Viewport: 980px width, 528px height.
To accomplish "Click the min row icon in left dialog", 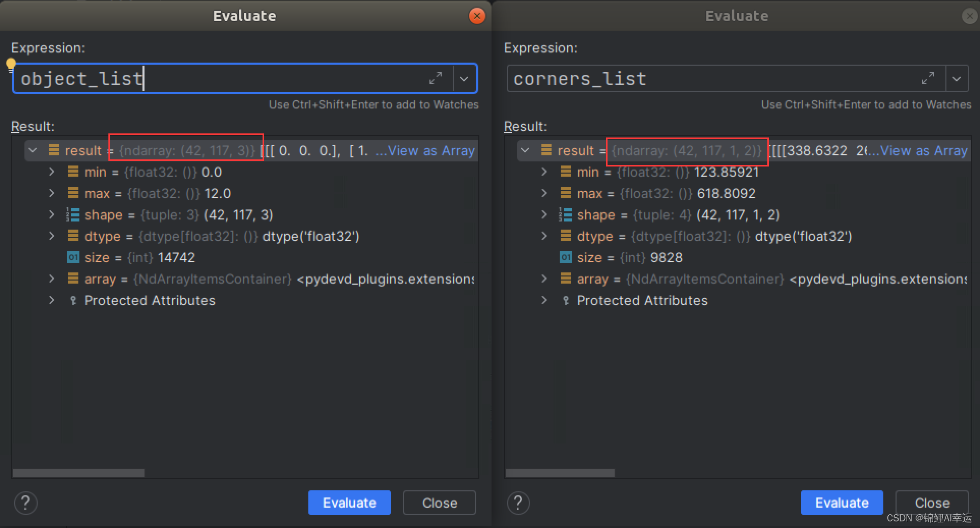I will tap(73, 172).
